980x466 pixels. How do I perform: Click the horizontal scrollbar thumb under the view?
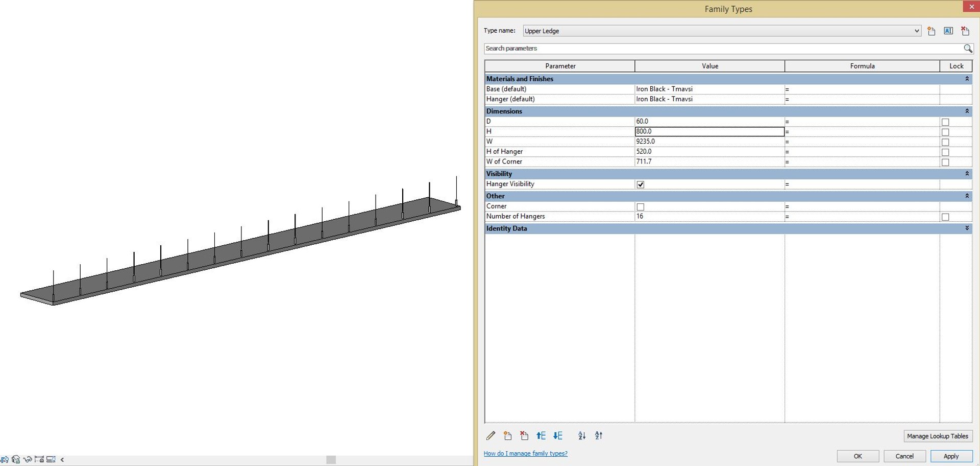tap(331, 460)
